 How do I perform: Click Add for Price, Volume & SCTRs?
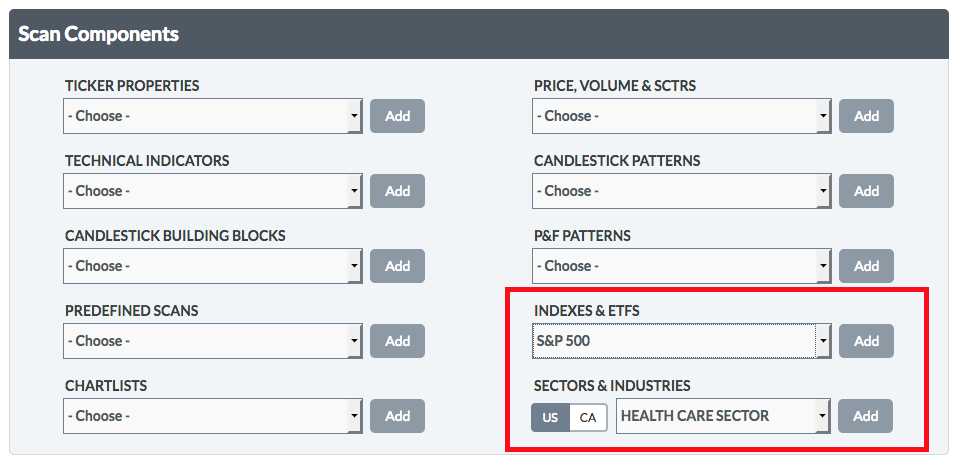(x=866, y=116)
